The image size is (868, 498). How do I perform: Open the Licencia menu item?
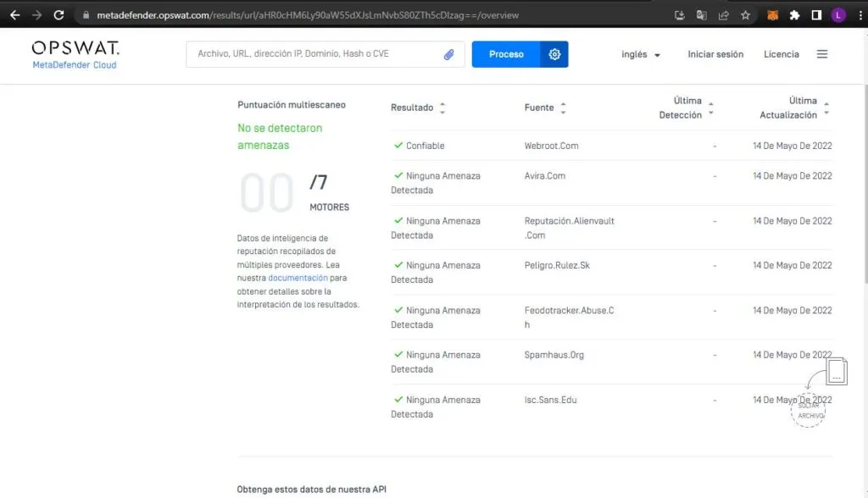click(780, 53)
